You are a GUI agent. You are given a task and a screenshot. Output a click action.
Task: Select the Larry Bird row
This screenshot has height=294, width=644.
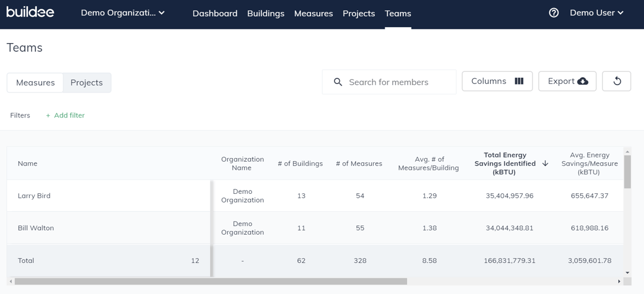pyautogui.click(x=34, y=196)
